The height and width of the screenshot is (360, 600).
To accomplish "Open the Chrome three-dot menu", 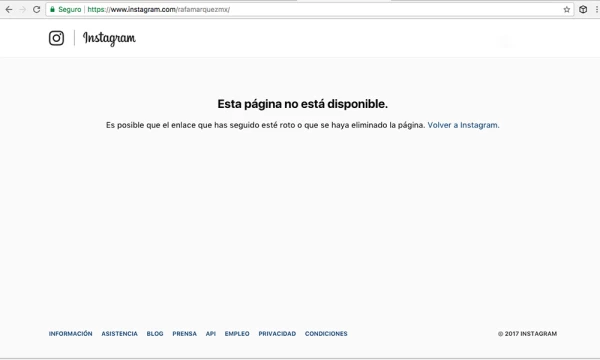I will (597, 9).
